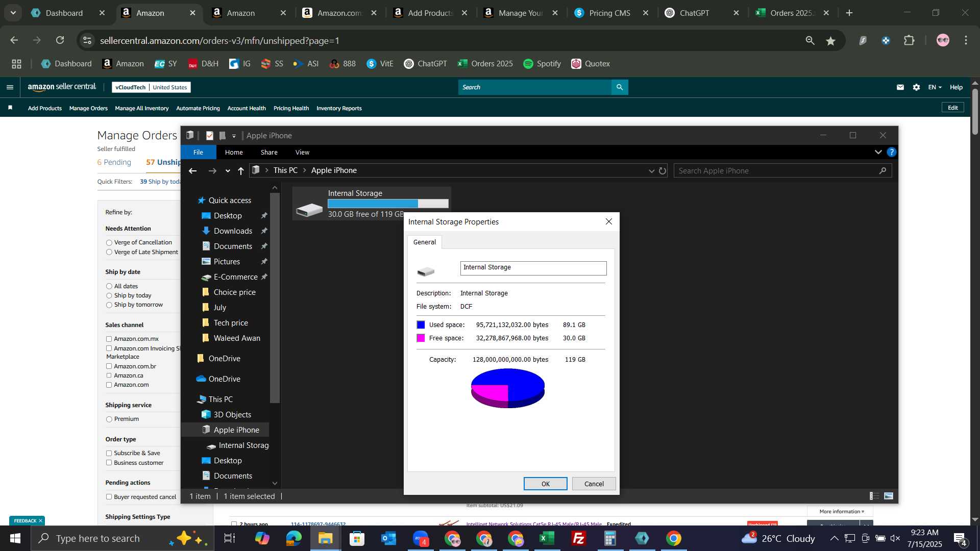Show hidden system tray icons
Image resolution: width=980 pixels, height=551 pixels.
pyautogui.click(x=834, y=538)
